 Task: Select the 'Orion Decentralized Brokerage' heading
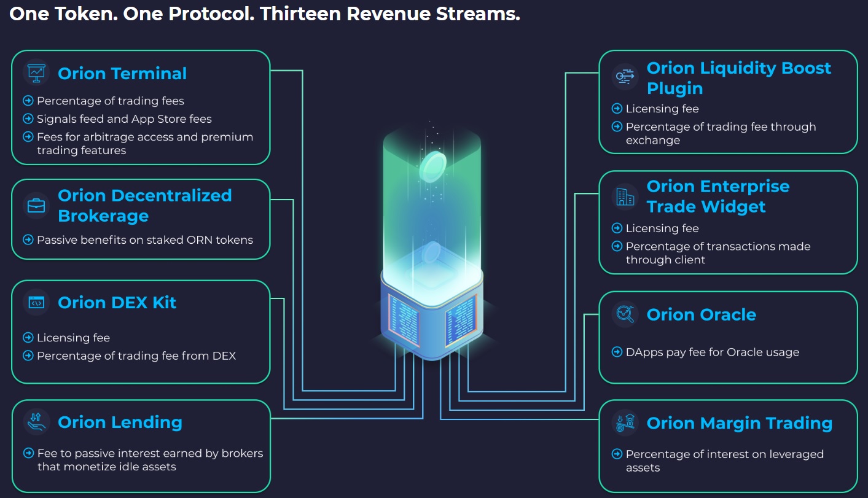coord(145,206)
